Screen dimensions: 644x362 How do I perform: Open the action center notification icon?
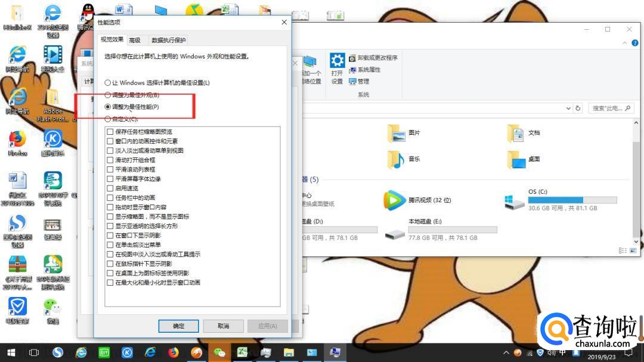click(x=628, y=353)
